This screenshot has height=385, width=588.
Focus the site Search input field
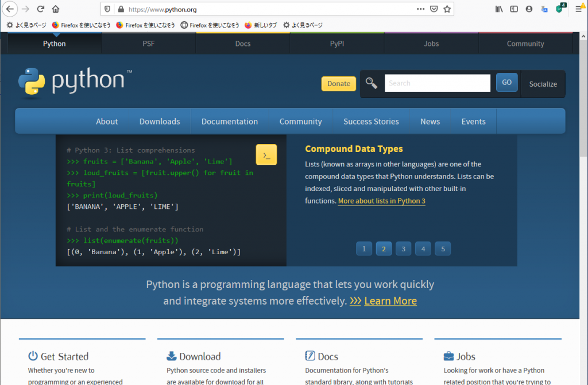(x=437, y=83)
